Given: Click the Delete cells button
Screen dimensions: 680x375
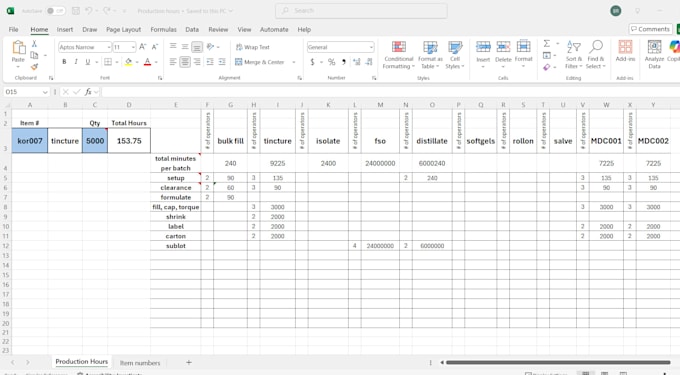Looking at the screenshot, I should coord(503,55).
